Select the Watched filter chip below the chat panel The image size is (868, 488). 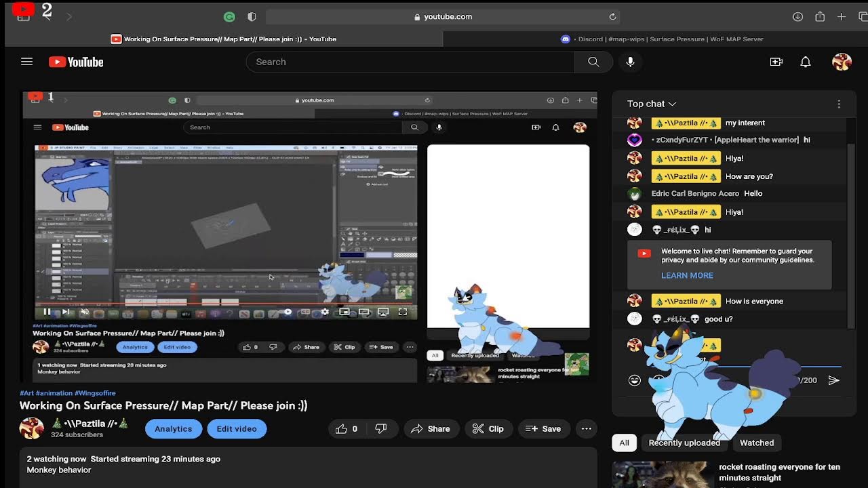[757, 443]
